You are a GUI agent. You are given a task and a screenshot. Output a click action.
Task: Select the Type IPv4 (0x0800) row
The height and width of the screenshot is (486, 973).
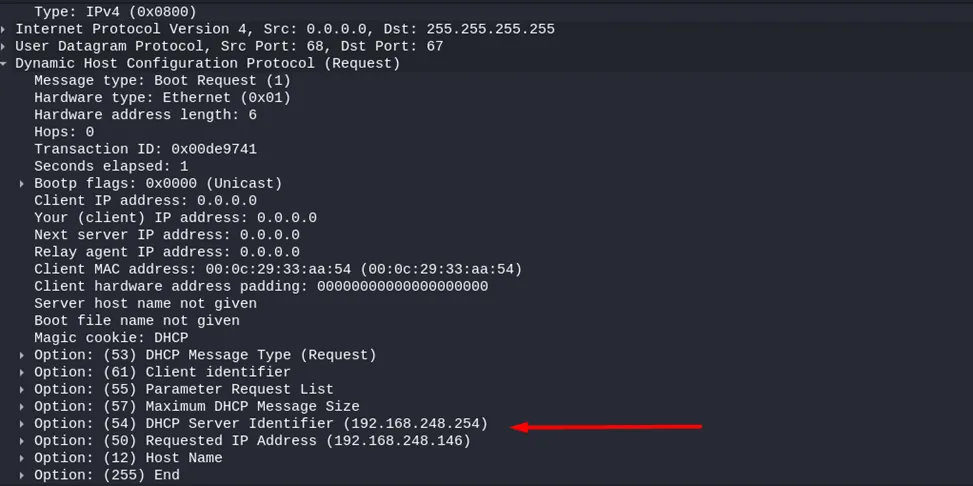(115, 12)
